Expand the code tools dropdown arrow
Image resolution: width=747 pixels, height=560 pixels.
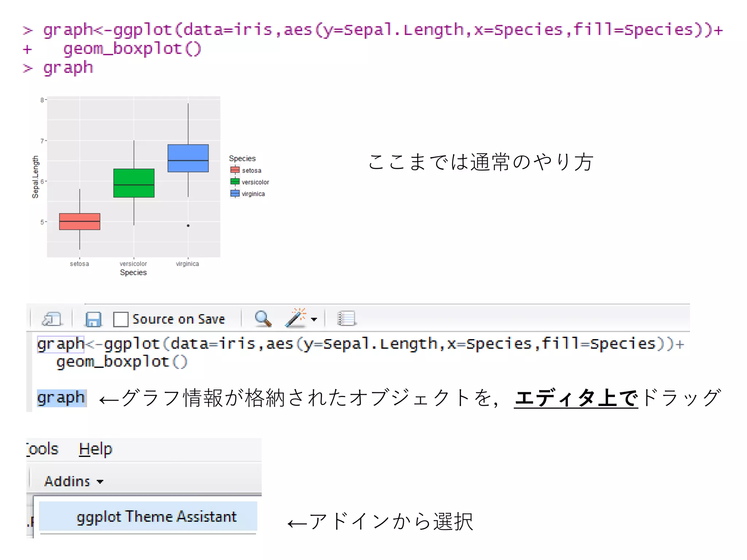(x=314, y=319)
